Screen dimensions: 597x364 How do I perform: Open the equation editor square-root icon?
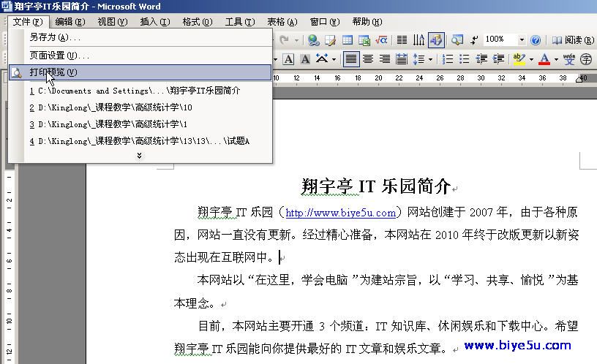click(381, 40)
